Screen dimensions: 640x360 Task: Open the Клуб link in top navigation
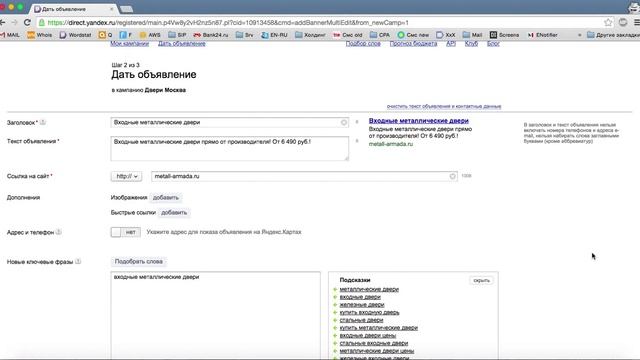pyautogui.click(x=471, y=44)
